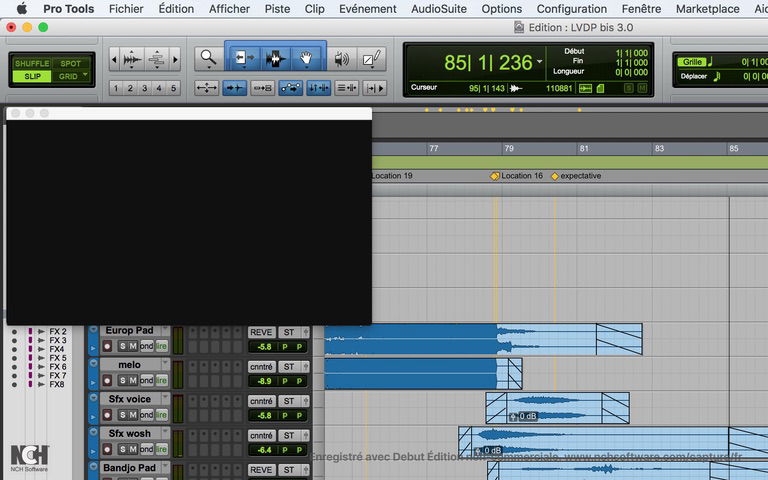This screenshot has height=480, width=768.
Task: Enable Shuffle edit mode
Action: 31,63
